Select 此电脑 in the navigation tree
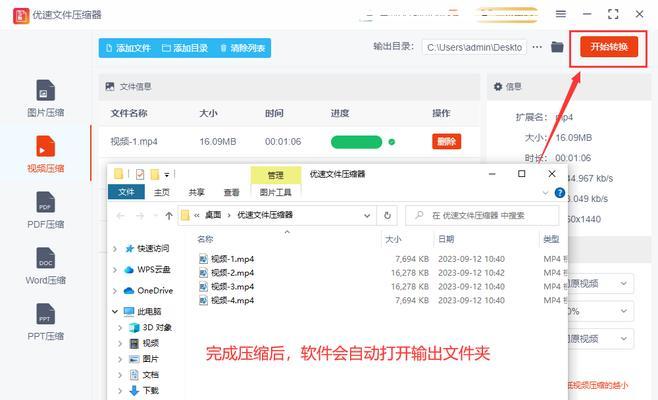 click(143, 311)
